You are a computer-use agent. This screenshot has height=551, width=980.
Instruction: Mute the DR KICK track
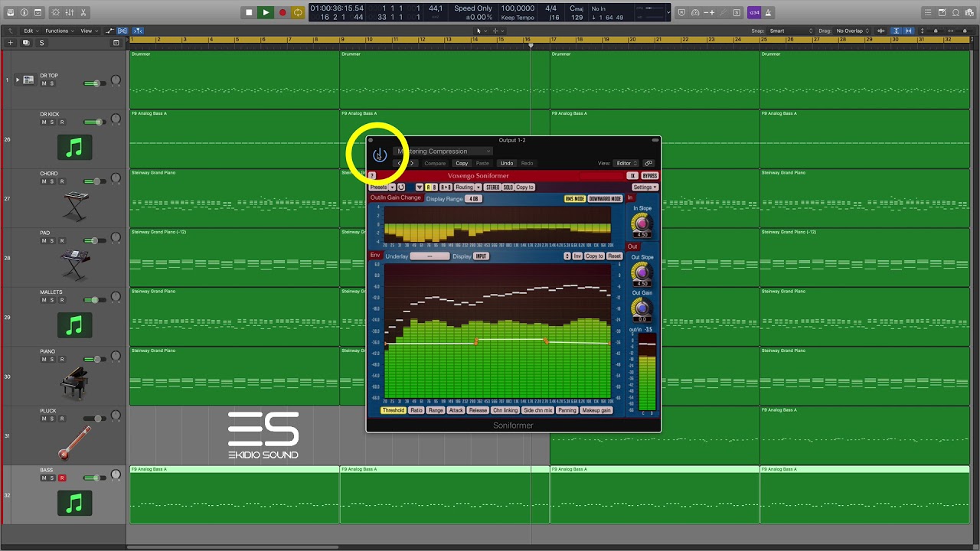[x=44, y=122]
